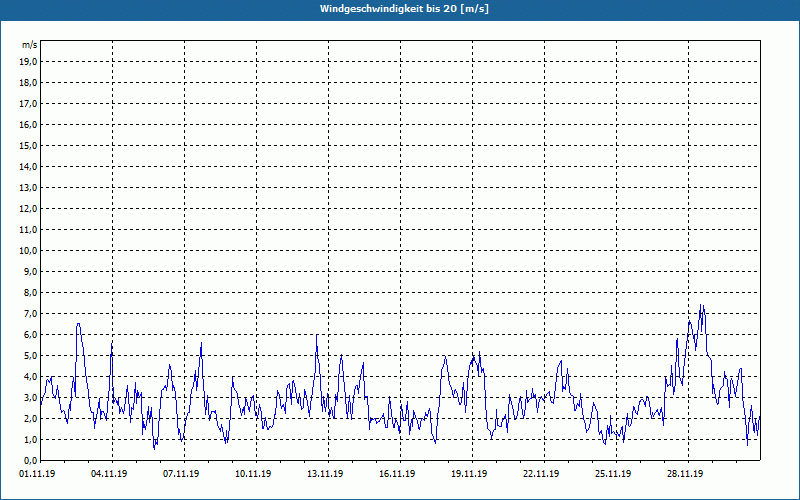Click the highest wind peak above 7,0

tap(702, 306)
